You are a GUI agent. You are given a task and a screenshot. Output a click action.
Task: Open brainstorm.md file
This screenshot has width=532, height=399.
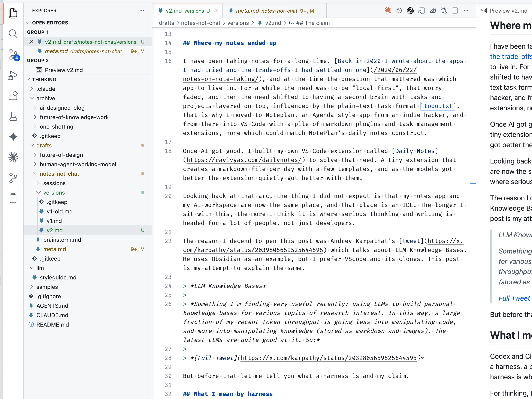coord(88,240)
